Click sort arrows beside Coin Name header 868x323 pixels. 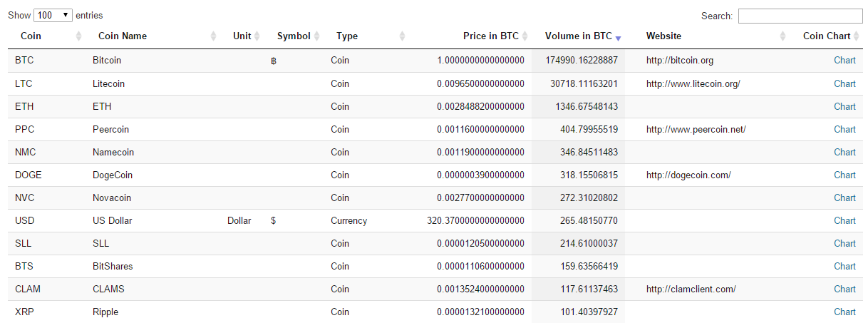click(x=213, y=36)
